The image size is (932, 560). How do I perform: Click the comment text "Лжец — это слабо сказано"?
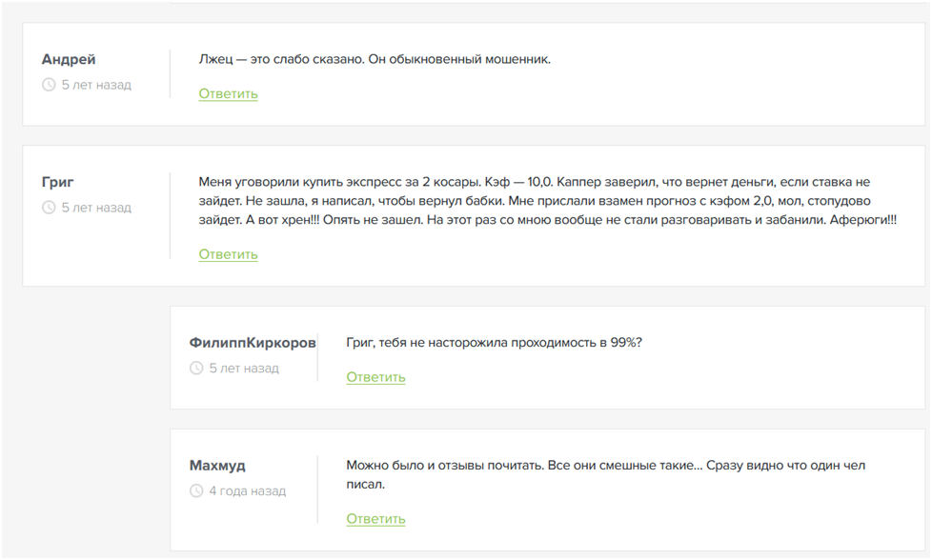pos(375,59)
